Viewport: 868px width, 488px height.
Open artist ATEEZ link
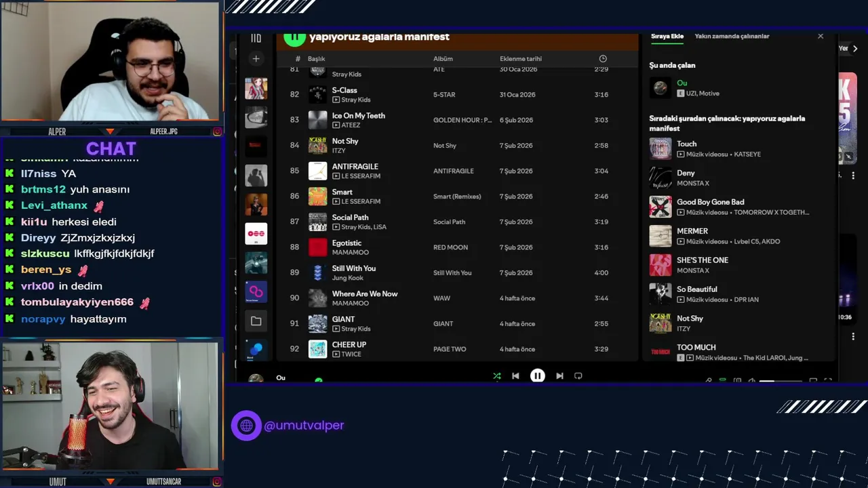point(351,125)
